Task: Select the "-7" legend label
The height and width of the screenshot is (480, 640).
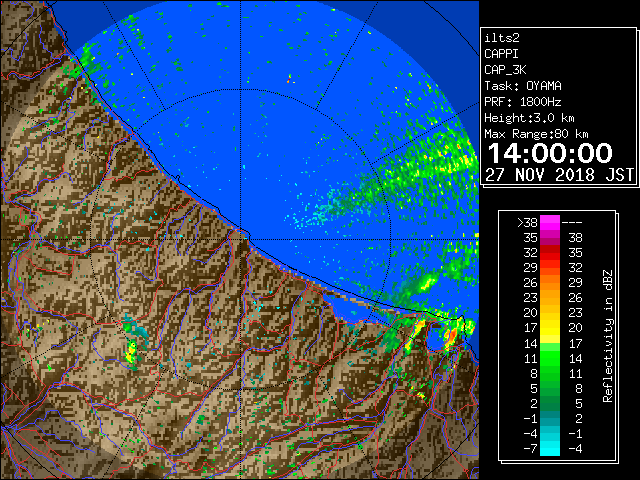Action: click(530, 449)
